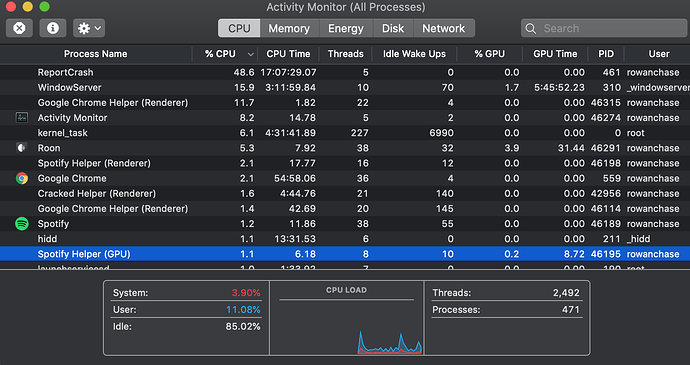Image resolution: width=690 pixels, height=365 pixels.
Task: Show the Network tab
Action: pos(444,28)
